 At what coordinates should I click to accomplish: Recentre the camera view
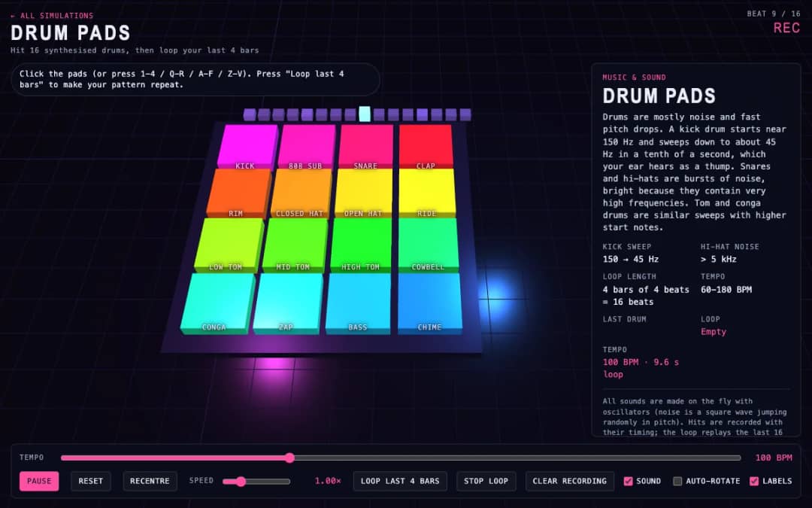[150, 481]
